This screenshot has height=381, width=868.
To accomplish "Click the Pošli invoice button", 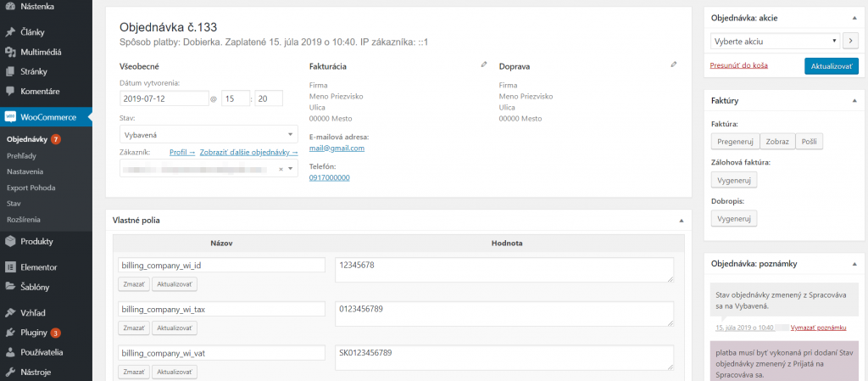I will tap(810, 141).
